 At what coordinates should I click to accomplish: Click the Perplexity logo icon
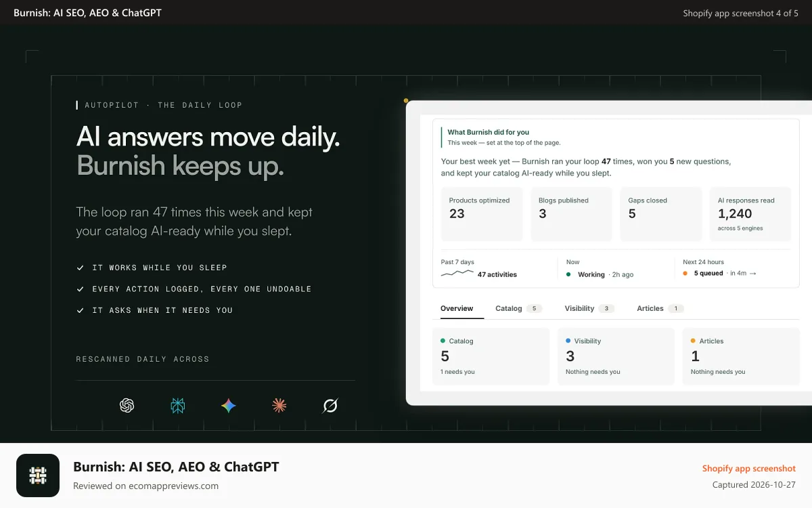177,405
